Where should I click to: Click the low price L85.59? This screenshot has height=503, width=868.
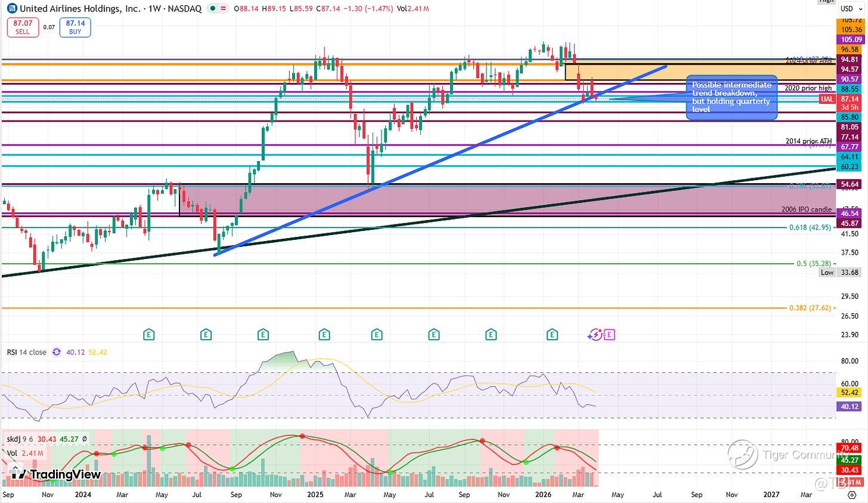coord(300,9)
